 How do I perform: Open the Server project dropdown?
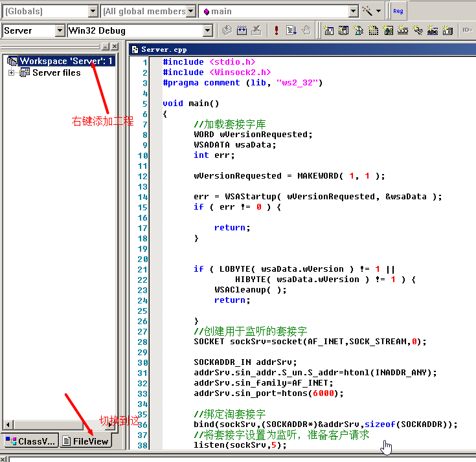pos(60,30)
